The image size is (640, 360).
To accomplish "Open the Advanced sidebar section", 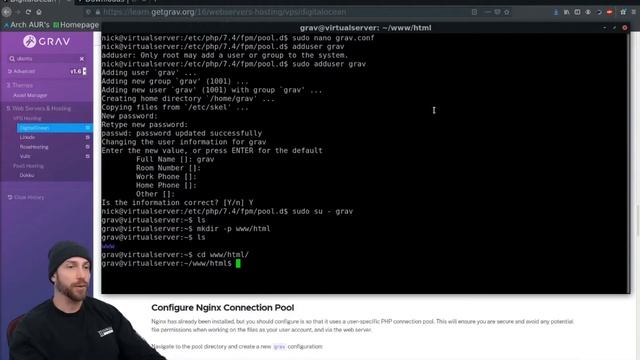I will pos(22,71).
